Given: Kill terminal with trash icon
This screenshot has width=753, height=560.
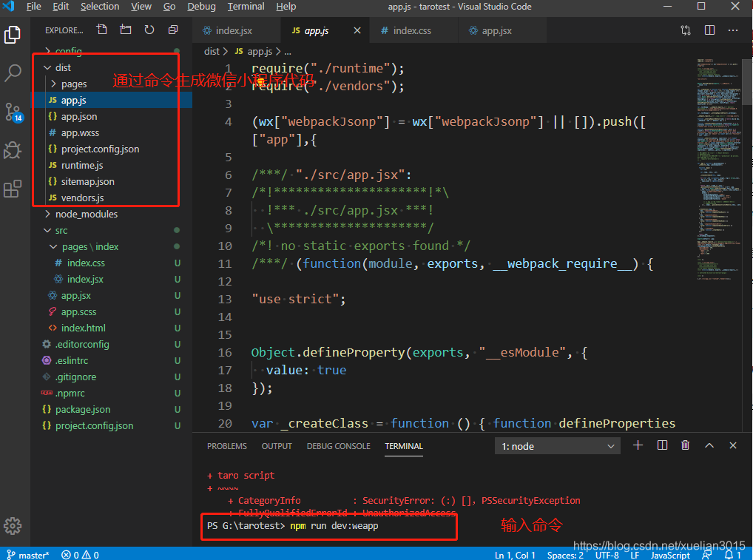Looking at the screenshot, I should 685,445.
